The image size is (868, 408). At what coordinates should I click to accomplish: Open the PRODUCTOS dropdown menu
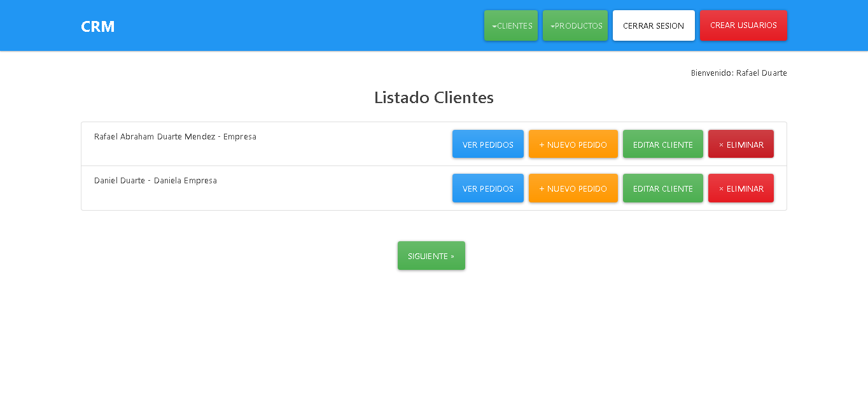pos(575,25)
